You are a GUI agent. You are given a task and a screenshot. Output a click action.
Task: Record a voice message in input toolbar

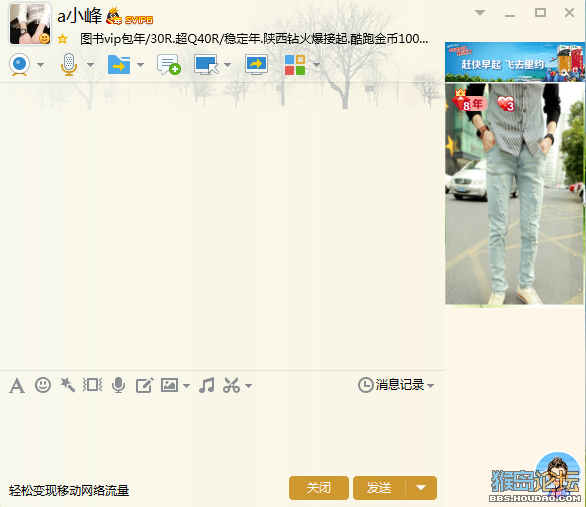coord(118,385)
